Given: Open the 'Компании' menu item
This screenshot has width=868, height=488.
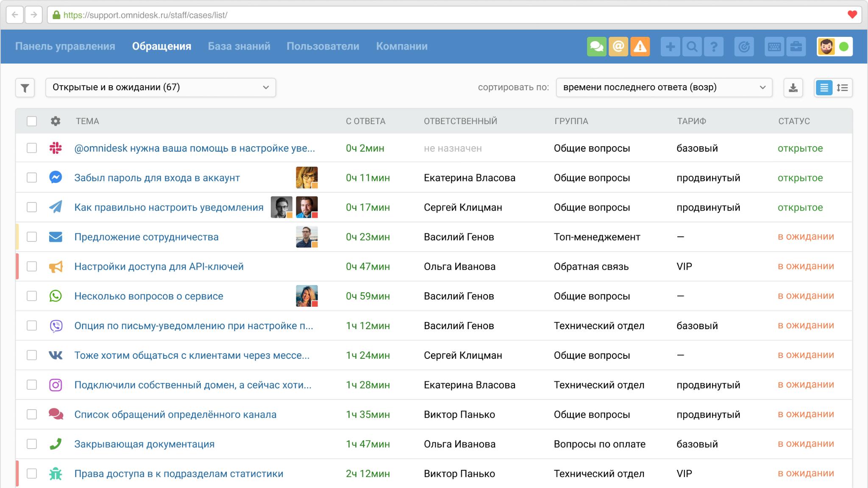Looking at the screenshot, I should [402, 47].
